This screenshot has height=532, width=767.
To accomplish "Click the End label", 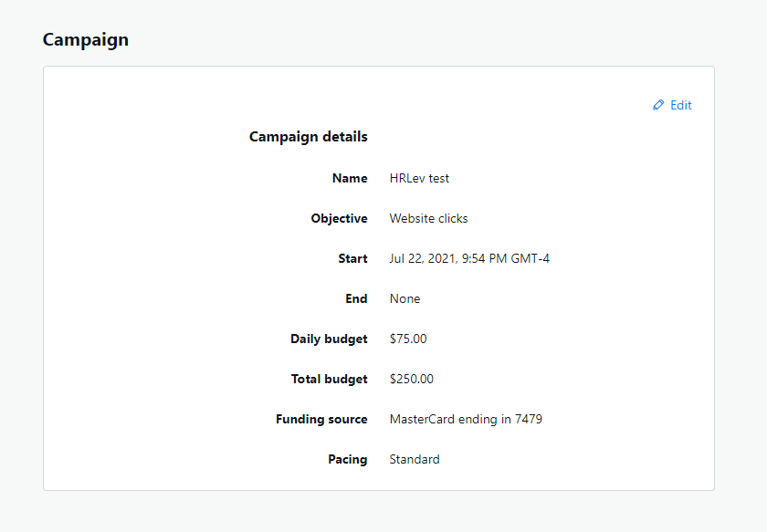I will point(356,298).
